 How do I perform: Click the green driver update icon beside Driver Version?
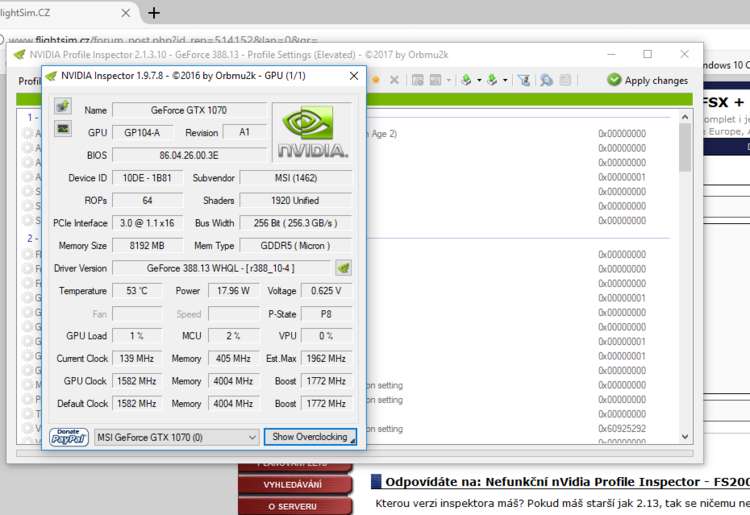tap(343, 268)
